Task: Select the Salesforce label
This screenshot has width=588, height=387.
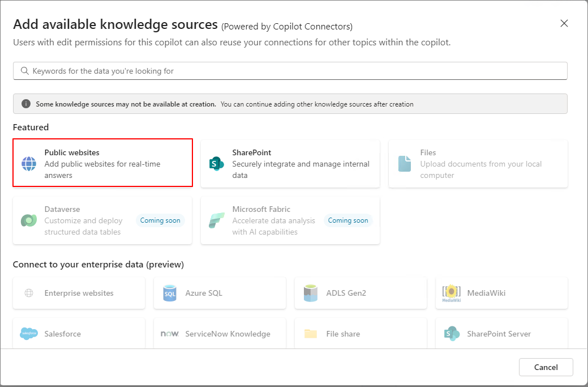Action: [x=63, y=334]
